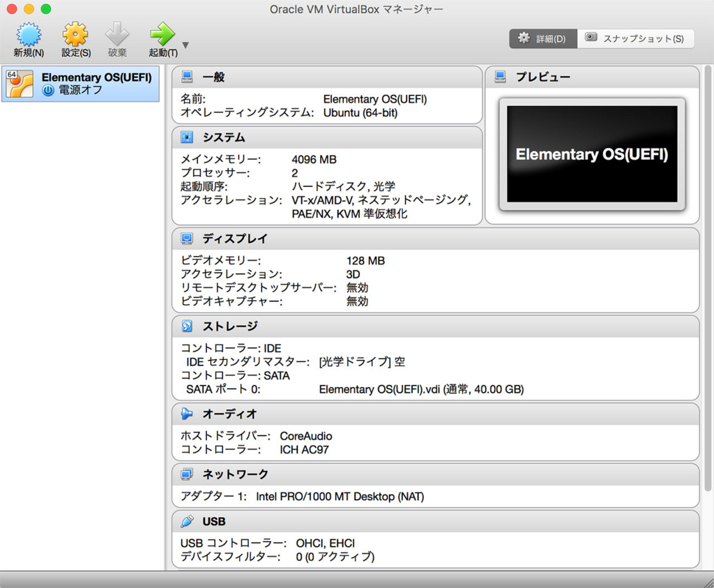714x588 pixels.
Task: Click the power-off status icon in VM entry
Action: coord(48,91)
